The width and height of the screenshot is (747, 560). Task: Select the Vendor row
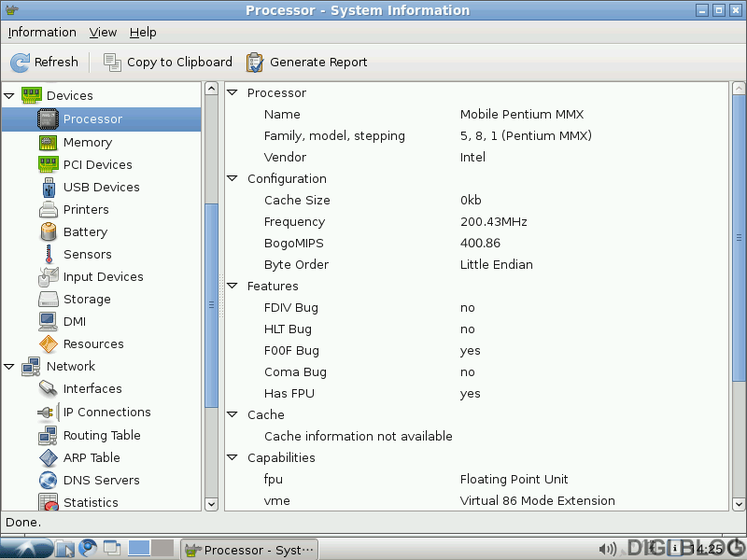click(476, 157)
